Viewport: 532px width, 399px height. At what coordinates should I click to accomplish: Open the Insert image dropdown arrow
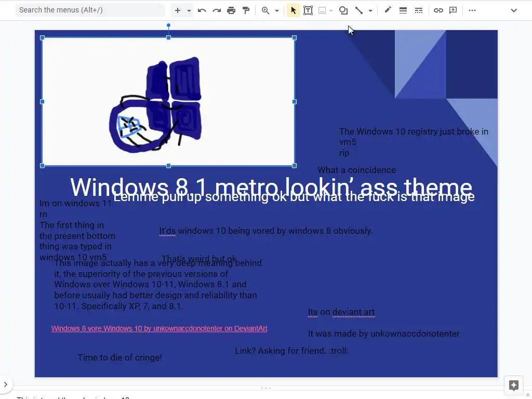331,11
